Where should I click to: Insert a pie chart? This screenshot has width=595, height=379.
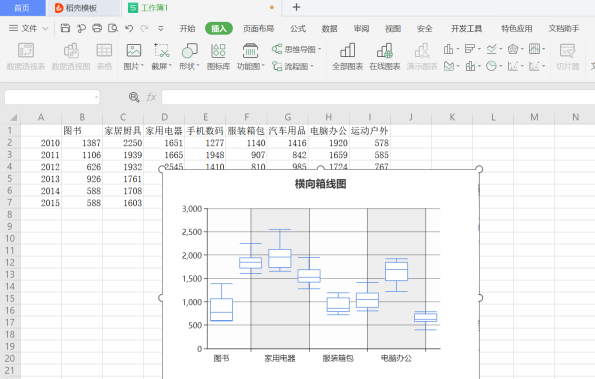[491, 66]
